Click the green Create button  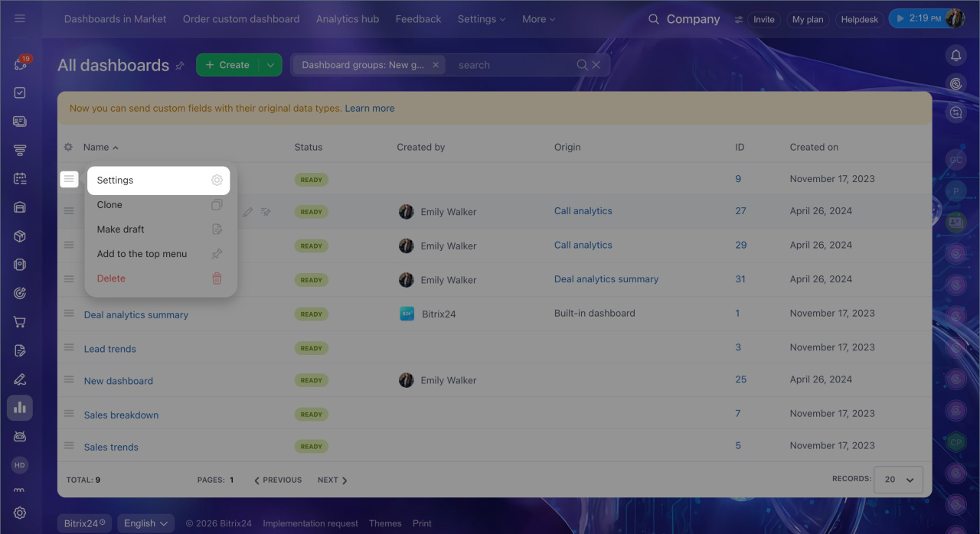[x=227, y=65]
